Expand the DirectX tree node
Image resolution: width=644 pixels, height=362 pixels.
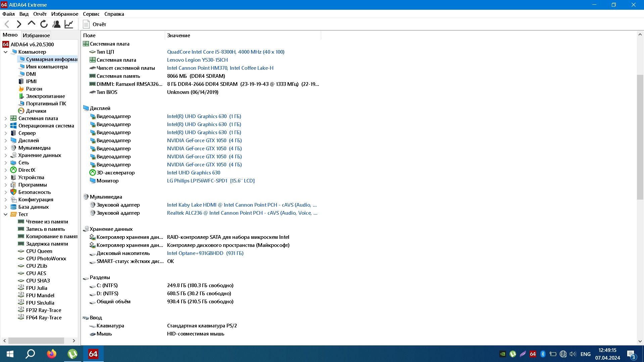(x=5, y=170)
